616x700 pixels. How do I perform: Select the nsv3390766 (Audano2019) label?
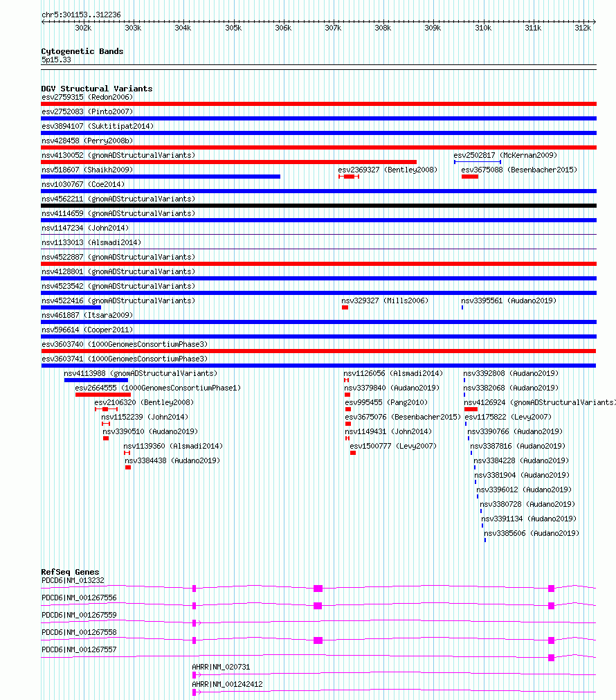pos(515,431)
